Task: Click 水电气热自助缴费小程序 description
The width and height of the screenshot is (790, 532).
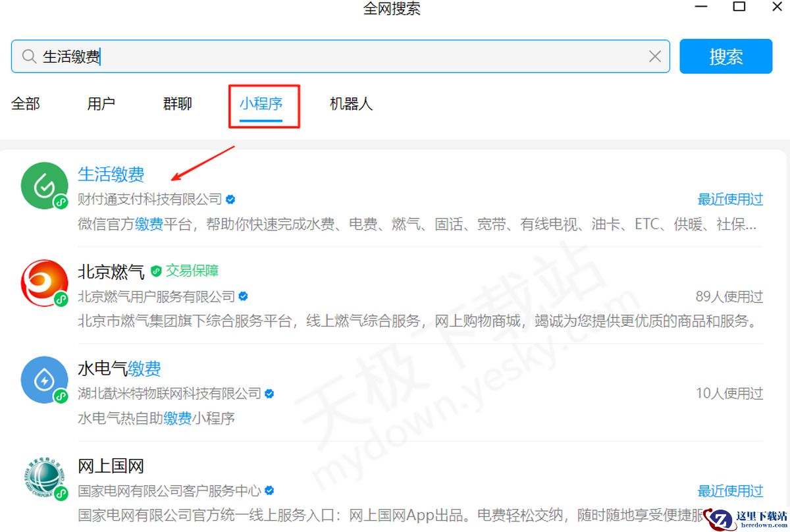Action: click(157, 418)
